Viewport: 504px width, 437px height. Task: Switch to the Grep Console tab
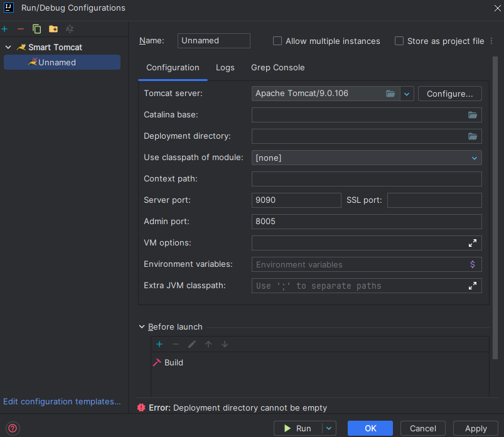tap(277, 68)
